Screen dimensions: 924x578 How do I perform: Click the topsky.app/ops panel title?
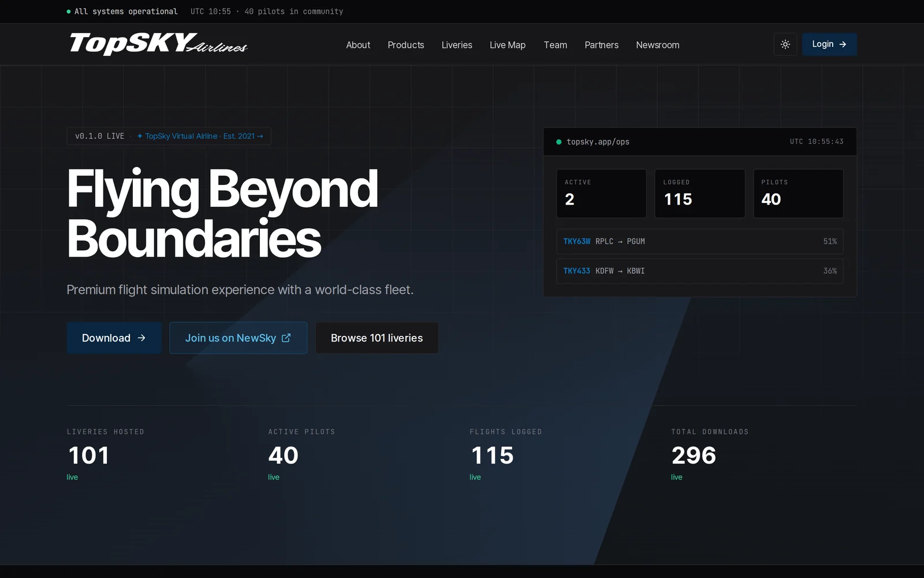(598, 142)
